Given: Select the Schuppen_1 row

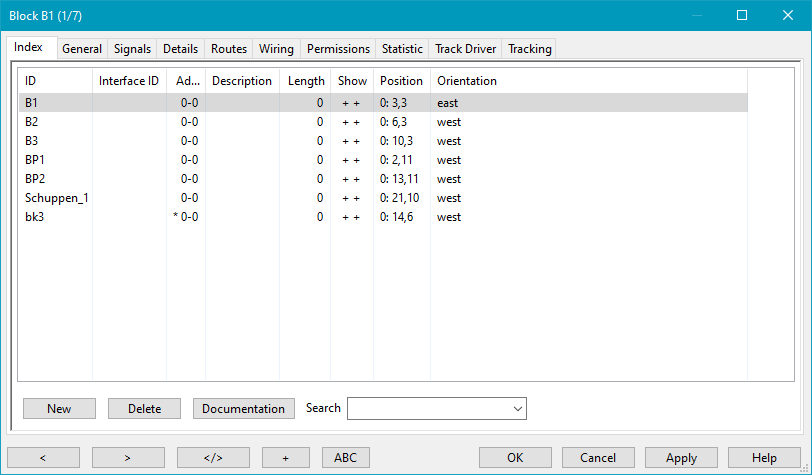Looking at the screenshot, I should point(56,198).
